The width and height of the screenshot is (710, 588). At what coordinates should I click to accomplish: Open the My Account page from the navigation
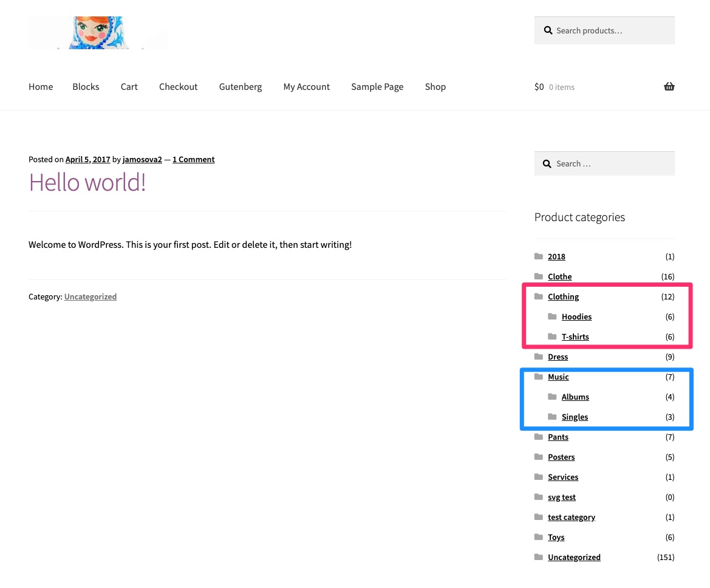point(306,86)
